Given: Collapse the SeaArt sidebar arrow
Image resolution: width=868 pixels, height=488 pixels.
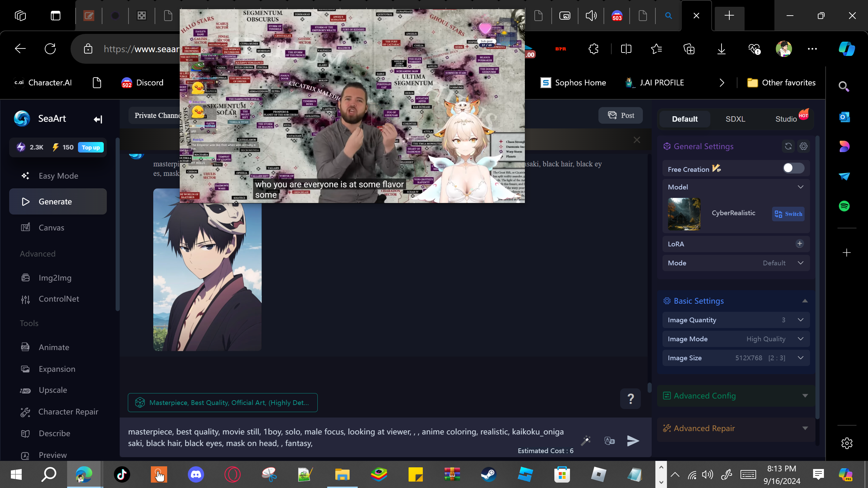Looking at the screenshot, I should 98,119.
